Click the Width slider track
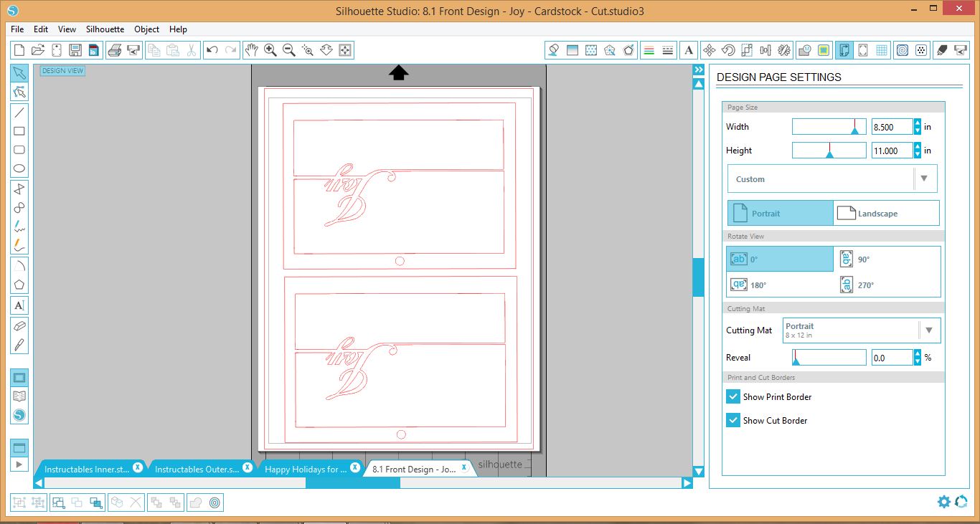This screenshot has height=524, width=980. coord(829,127)
